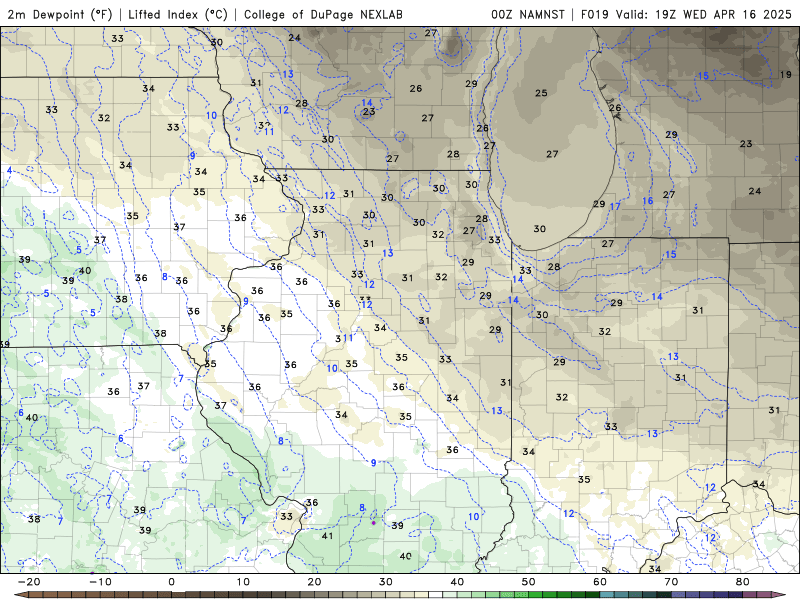800x600 pixels.
Task: Click the 0 label on color legend
Action: (171, 582)
